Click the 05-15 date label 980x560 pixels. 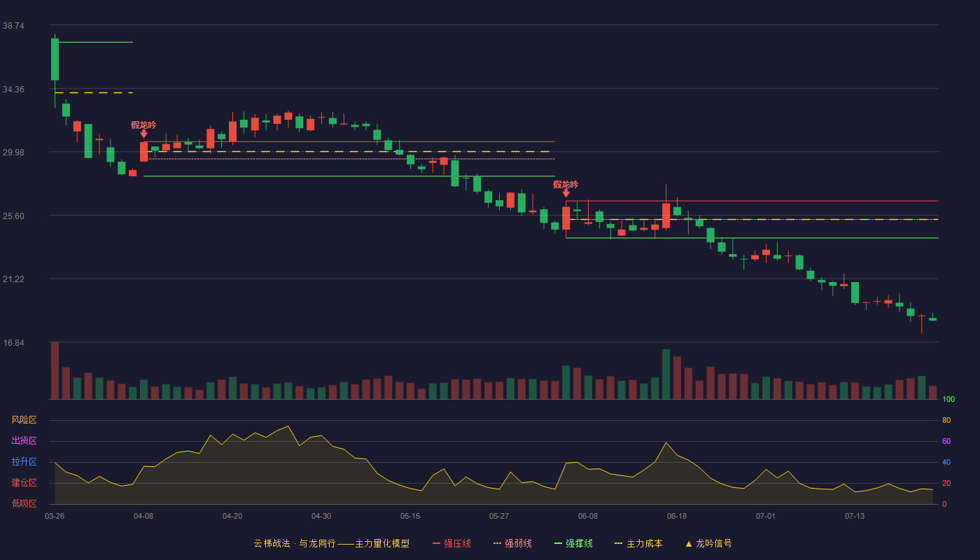(x=410, y=516)
